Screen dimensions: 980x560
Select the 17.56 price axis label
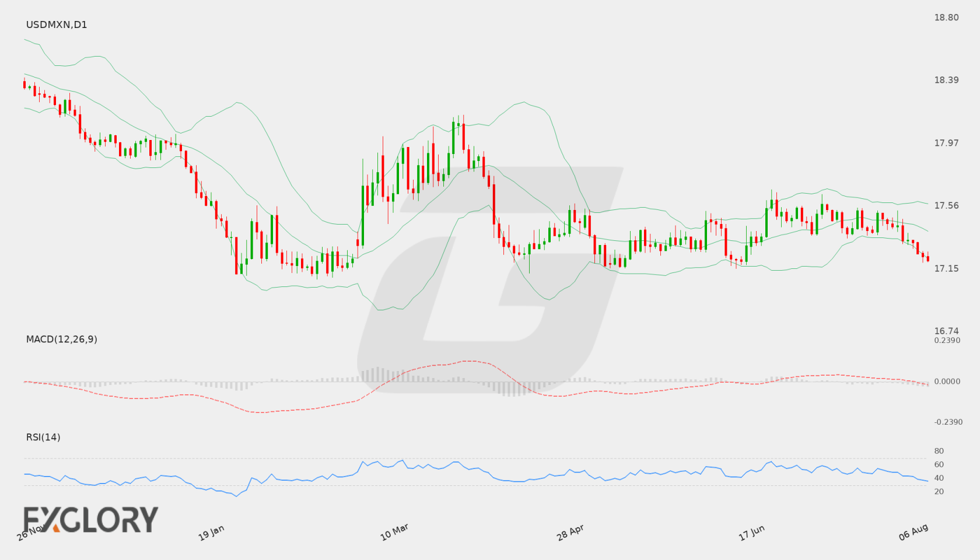tap(946, 205)
